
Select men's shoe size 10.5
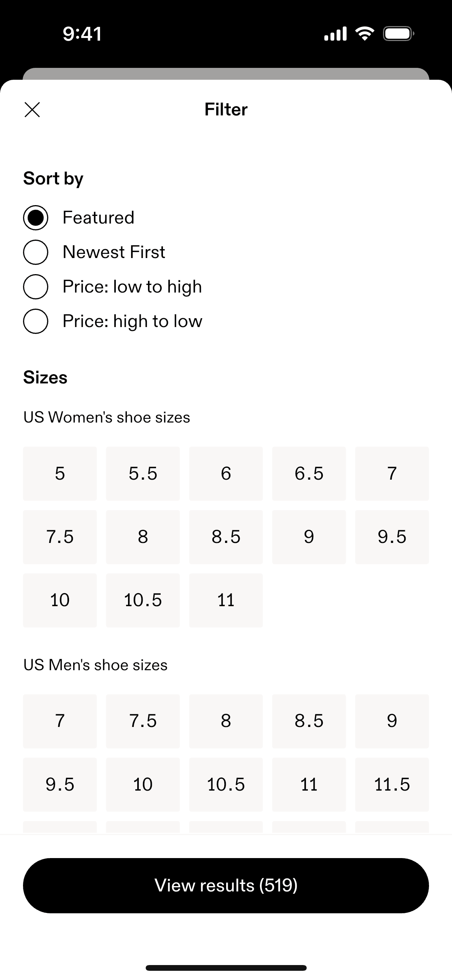point(226,784)
